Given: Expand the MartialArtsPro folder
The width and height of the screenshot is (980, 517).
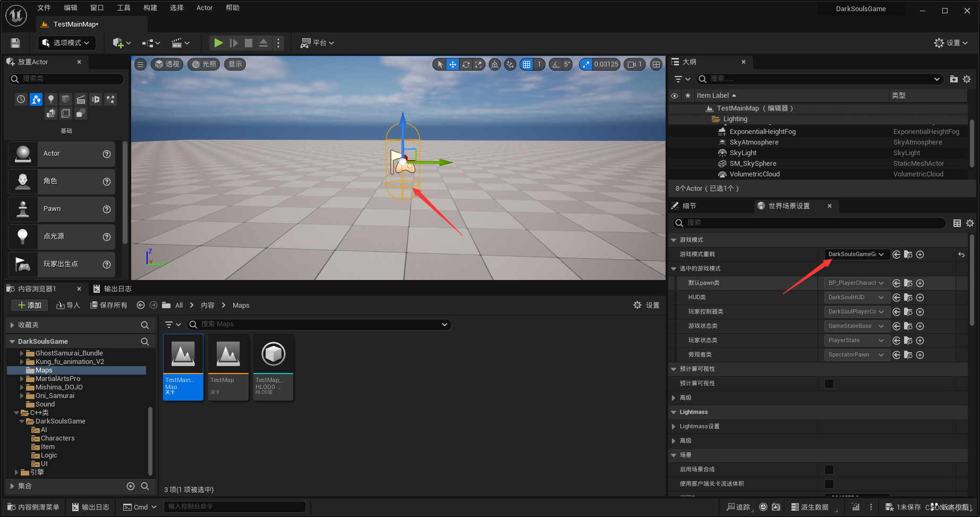Looking at the screenshot, I should 22,379.
